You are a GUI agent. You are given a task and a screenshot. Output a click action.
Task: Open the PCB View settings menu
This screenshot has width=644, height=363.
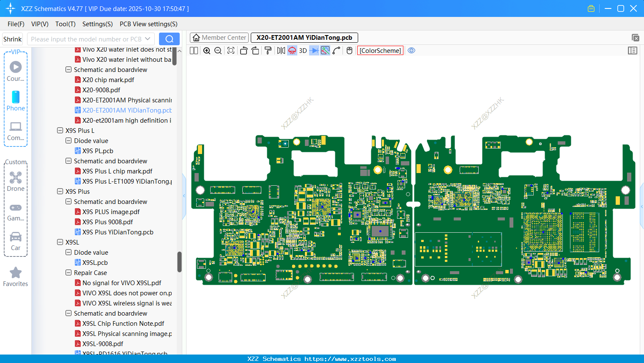point(148,24)
